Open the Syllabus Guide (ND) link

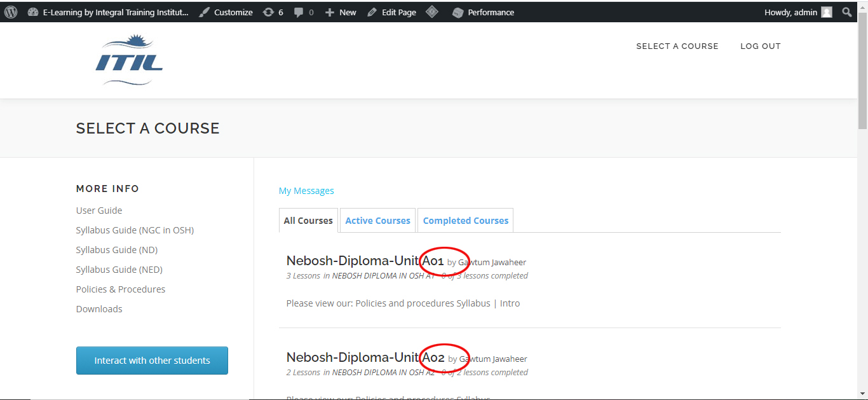(117, 250)
